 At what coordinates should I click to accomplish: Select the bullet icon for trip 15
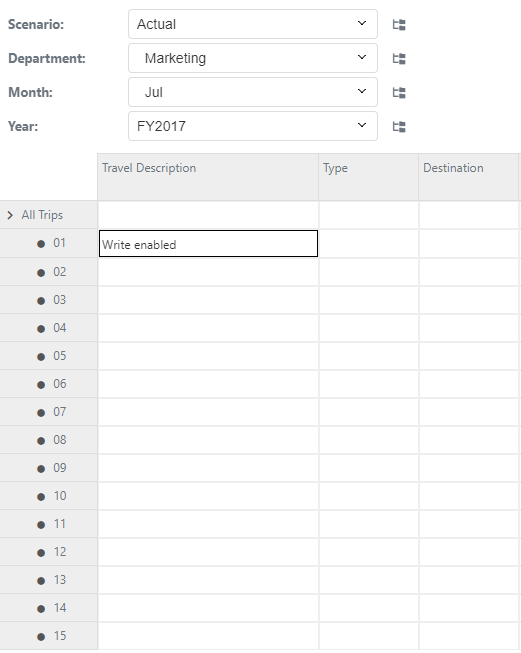(41, 637)
